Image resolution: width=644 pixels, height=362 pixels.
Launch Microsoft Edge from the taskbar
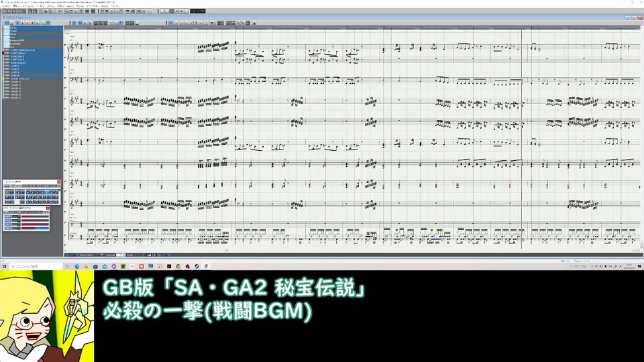point(76,266)
